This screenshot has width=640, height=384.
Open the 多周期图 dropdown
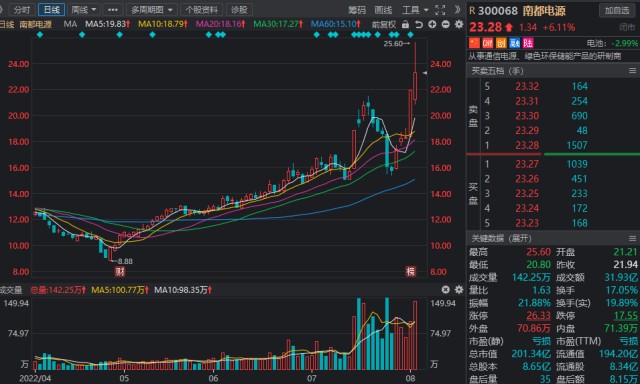152,10
